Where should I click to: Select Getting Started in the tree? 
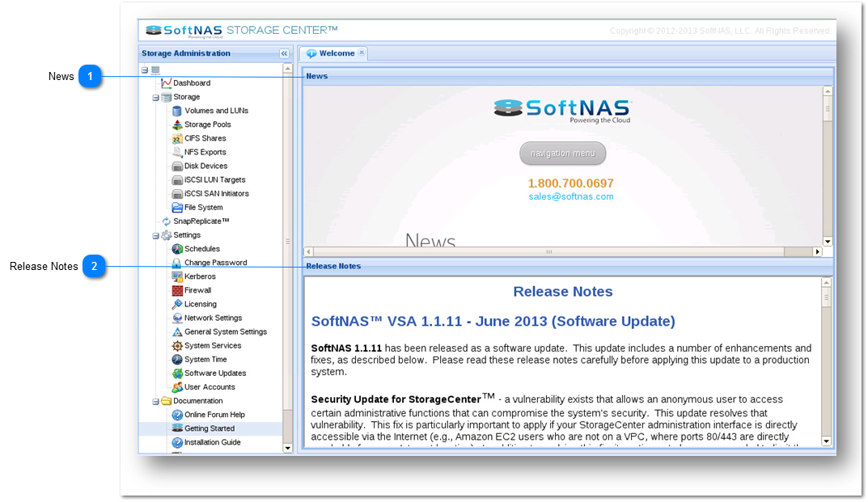pos(209,428)
